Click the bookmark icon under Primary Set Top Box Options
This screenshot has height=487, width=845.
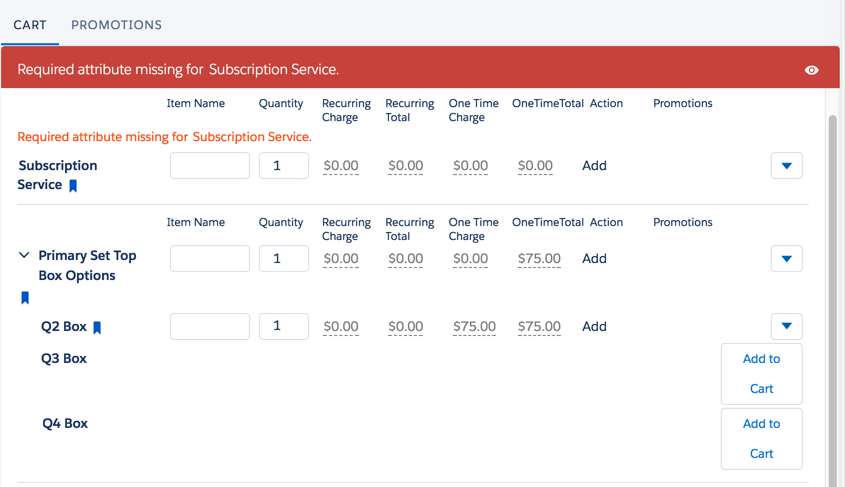point(25,298)
